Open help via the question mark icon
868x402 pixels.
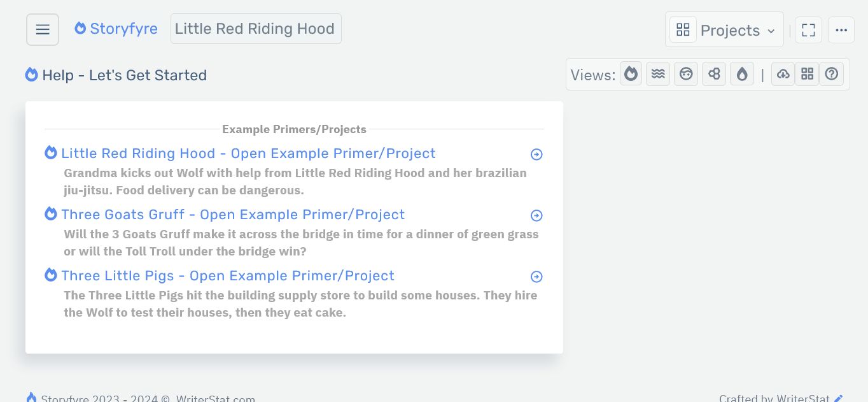click(832, 73)
